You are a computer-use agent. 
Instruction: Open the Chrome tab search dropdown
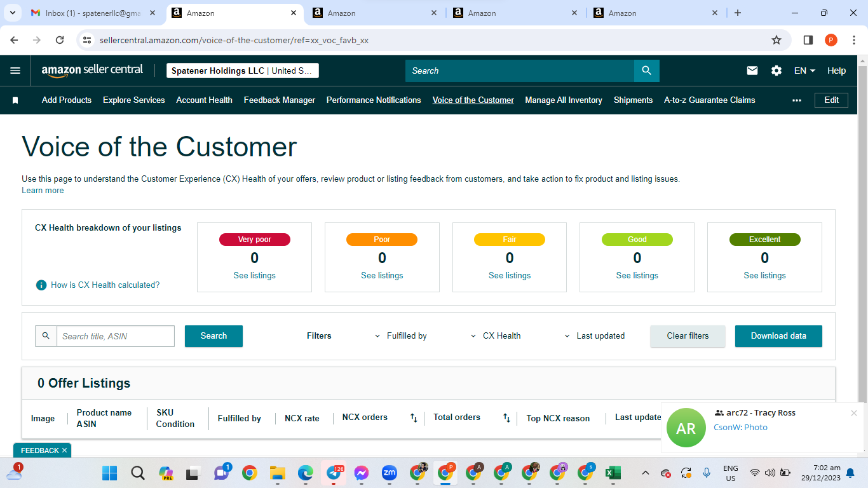(x=13, y=13)
